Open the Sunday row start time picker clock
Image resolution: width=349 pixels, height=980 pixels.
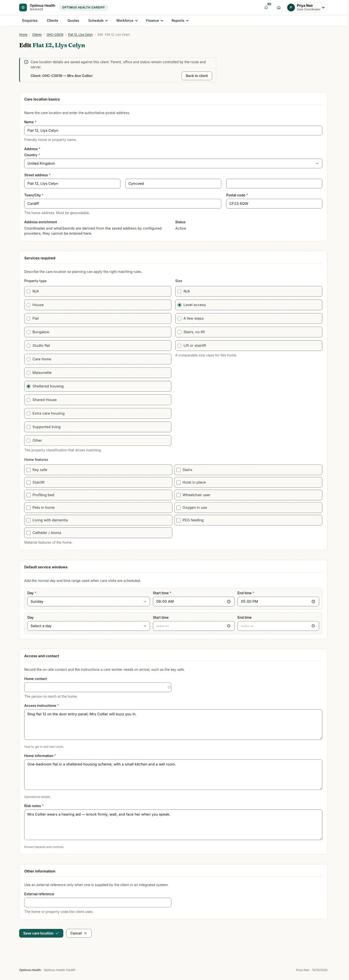pos(229,602)
